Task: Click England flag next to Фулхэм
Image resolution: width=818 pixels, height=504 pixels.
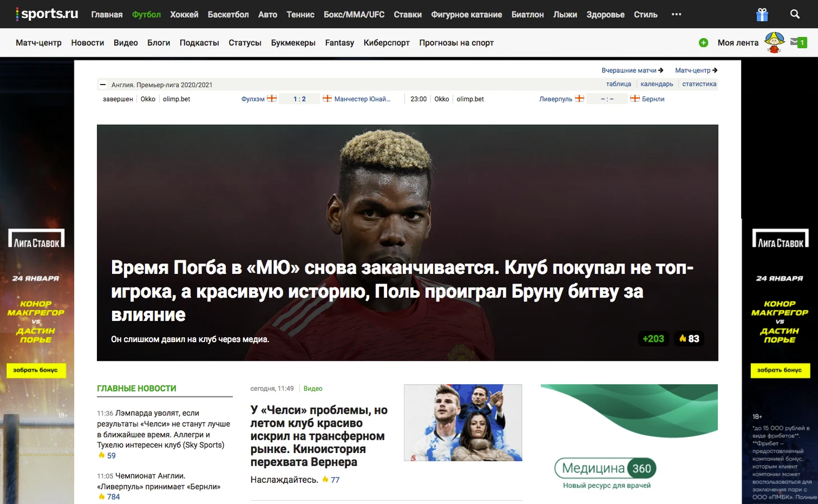Action: pos(272,99)
